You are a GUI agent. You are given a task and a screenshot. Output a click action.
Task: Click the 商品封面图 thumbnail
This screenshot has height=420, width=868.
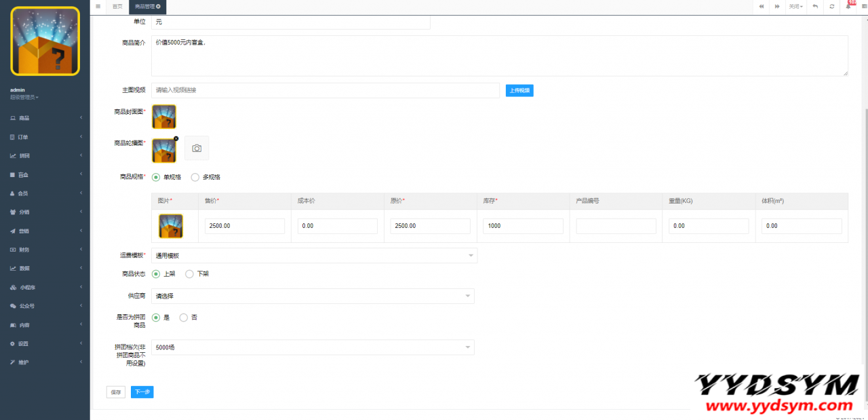click(x=164, y=117)
